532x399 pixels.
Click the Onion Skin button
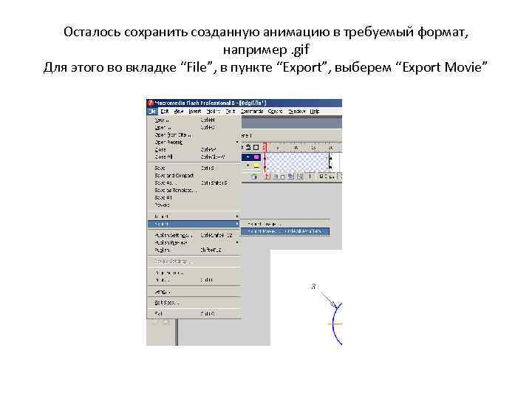276,177
